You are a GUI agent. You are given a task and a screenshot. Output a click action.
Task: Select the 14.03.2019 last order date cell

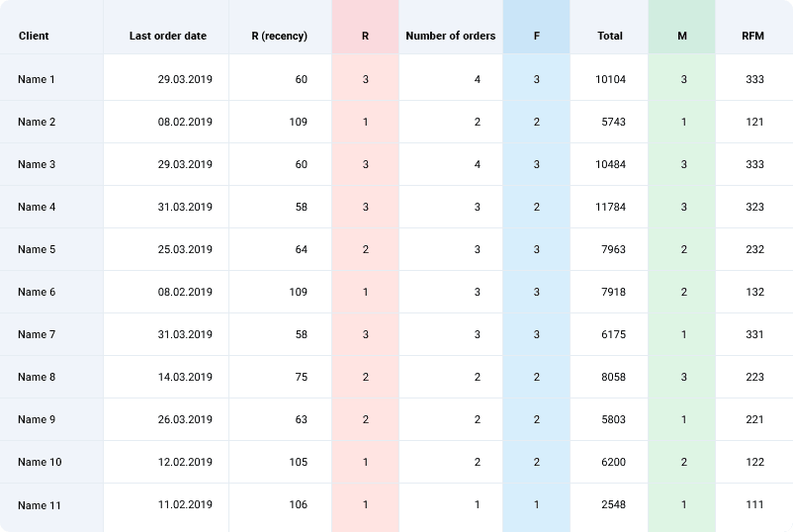185,377
